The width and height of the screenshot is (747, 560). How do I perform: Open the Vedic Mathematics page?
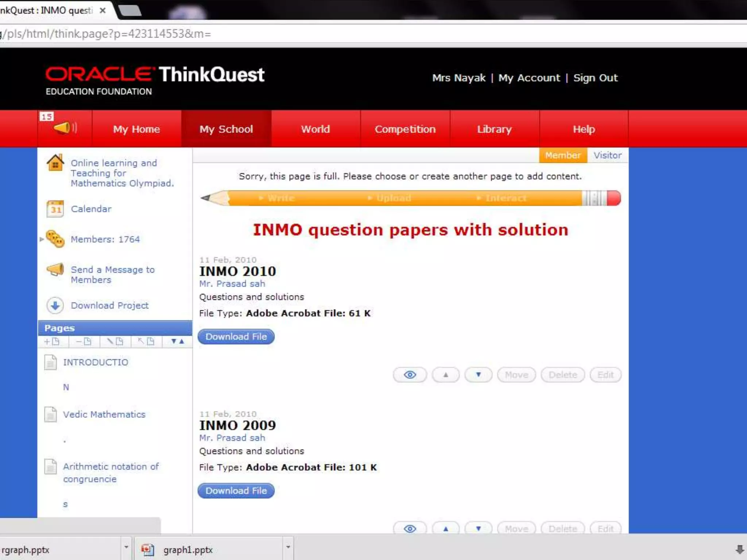point(104,415)
